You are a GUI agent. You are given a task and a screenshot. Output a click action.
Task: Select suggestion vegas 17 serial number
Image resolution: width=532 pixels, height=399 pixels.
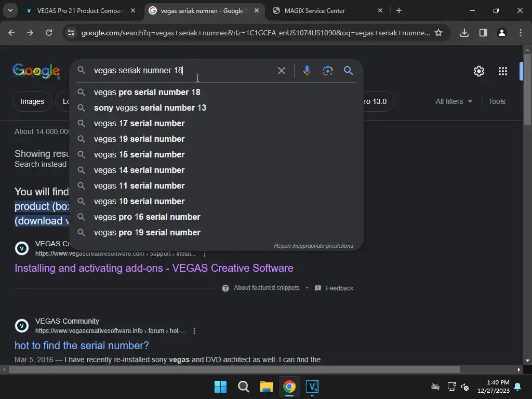(216, 124)
